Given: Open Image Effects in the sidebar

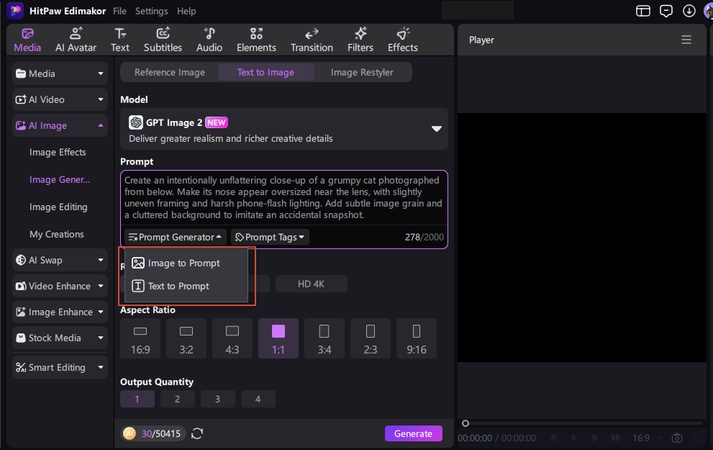Looking at the screenshot, I should (58, 152).
